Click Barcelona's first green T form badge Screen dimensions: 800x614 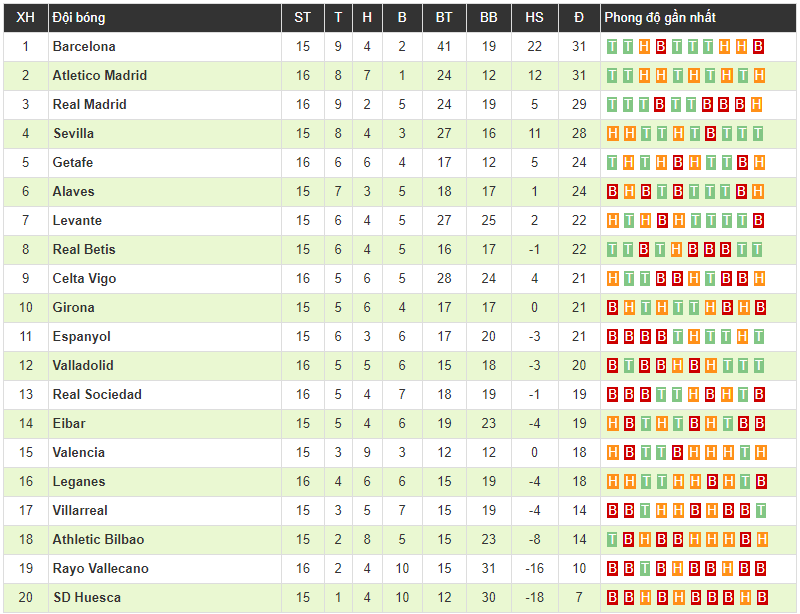613,47
